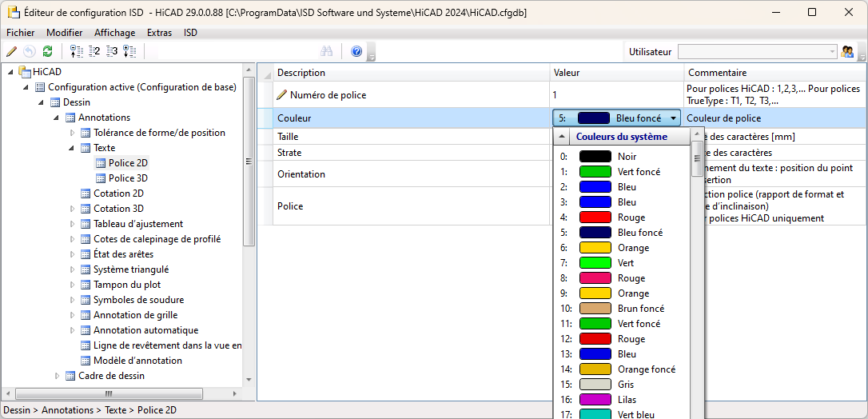Select the Orientation row

412,174
